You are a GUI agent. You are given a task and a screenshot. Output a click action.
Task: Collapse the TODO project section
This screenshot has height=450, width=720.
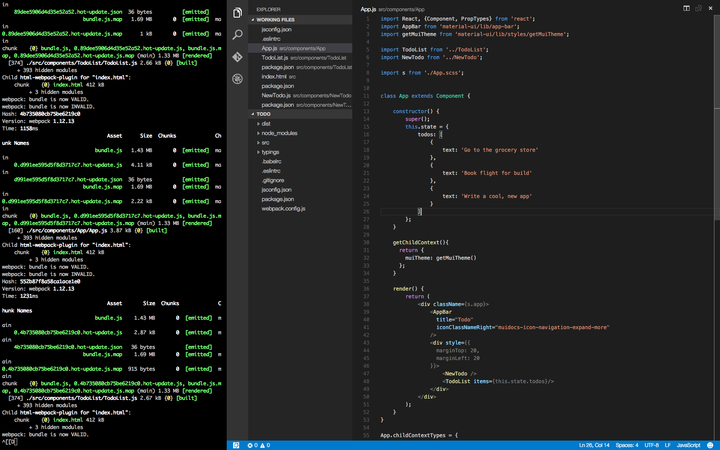[262, 114]
